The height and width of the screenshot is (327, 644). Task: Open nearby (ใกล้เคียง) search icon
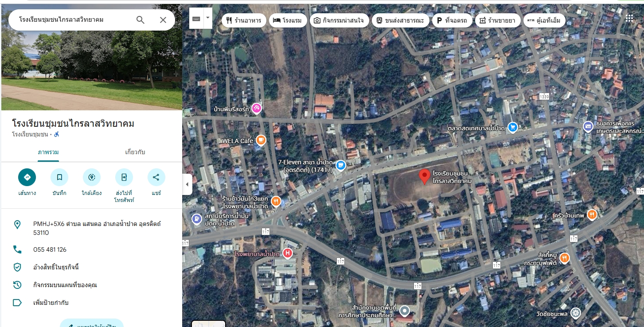tap(92, 177)
